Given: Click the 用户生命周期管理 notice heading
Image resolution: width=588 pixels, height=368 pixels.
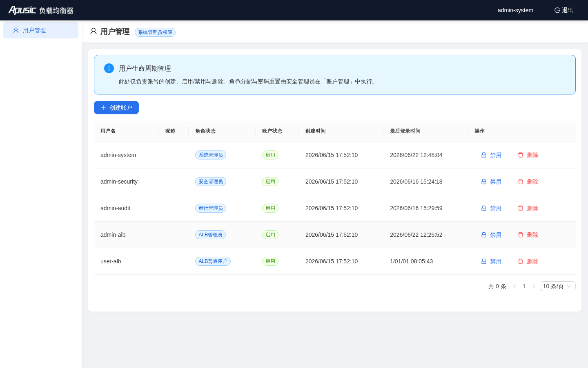Looking at the screenshot, I should (145, 69).
